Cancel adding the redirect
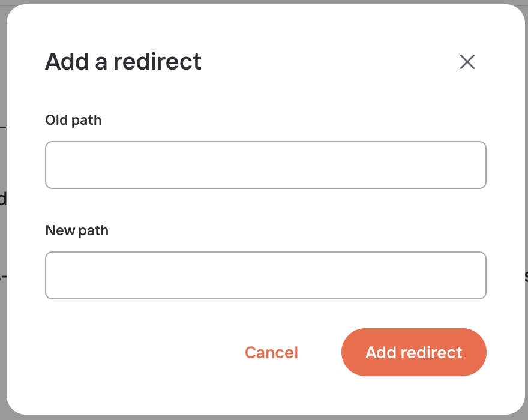This screenshot has width=528, height=420. pyautogui.click(x=271, y=352)
